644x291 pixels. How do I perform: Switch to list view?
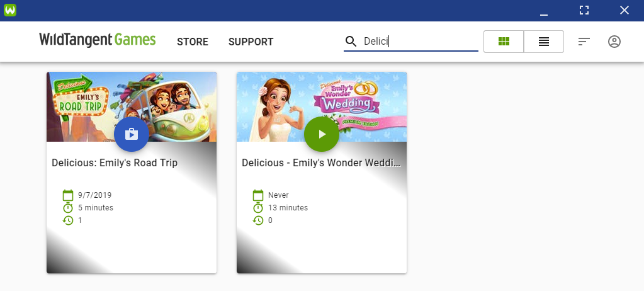click(x=544, y=42)
